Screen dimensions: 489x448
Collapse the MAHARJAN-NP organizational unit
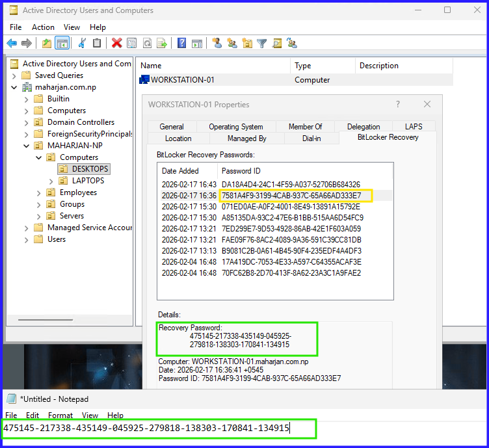[27, 146]
